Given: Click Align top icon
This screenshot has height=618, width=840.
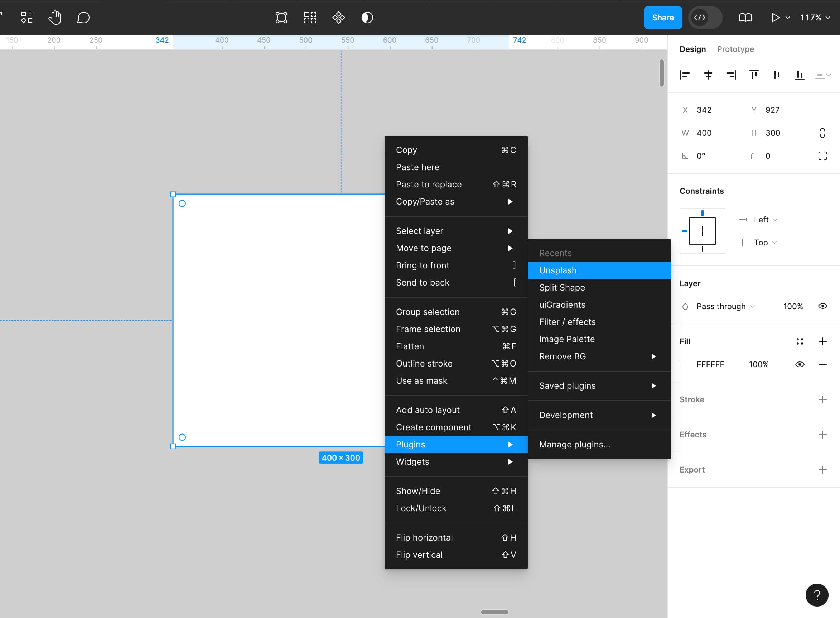Looking at the screenshot, I should coord(754,75).
